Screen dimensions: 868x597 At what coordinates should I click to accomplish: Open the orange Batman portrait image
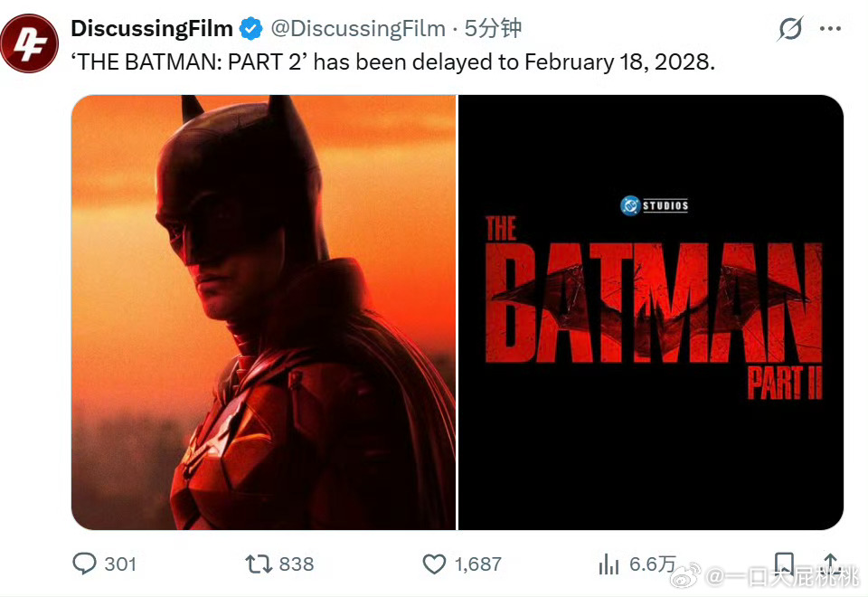(263, 312)
